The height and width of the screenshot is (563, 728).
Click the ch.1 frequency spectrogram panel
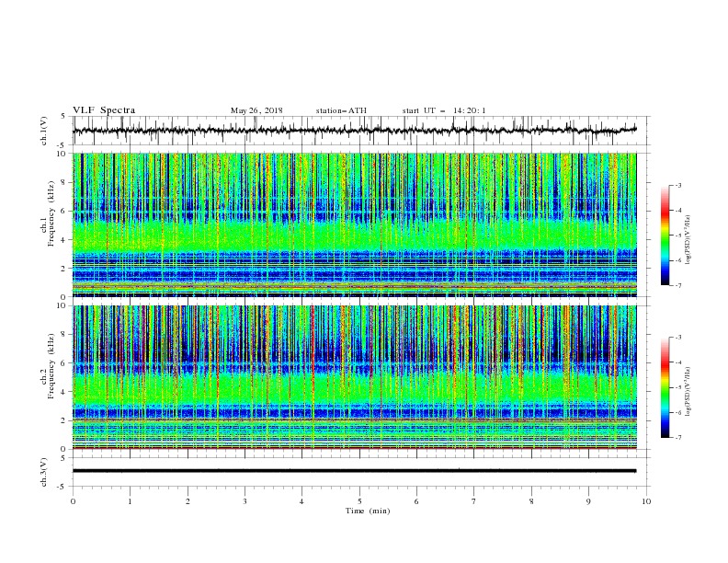(x=355, y=224)
